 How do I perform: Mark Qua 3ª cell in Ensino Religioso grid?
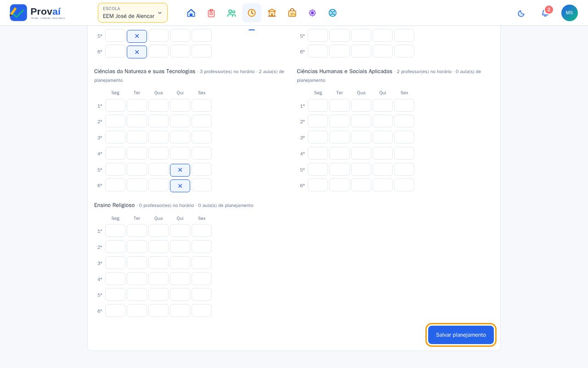click(x=158, y=263)
